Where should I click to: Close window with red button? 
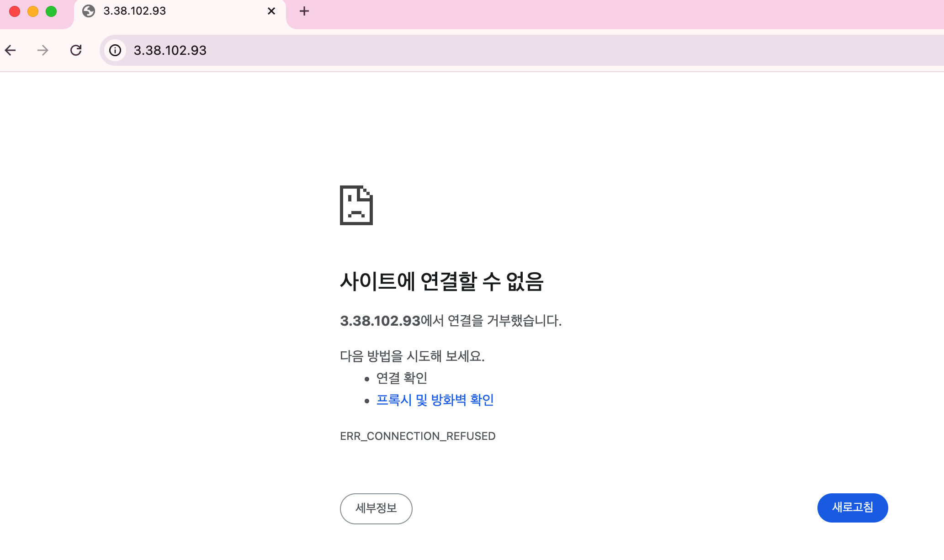(x=15, y=11)
